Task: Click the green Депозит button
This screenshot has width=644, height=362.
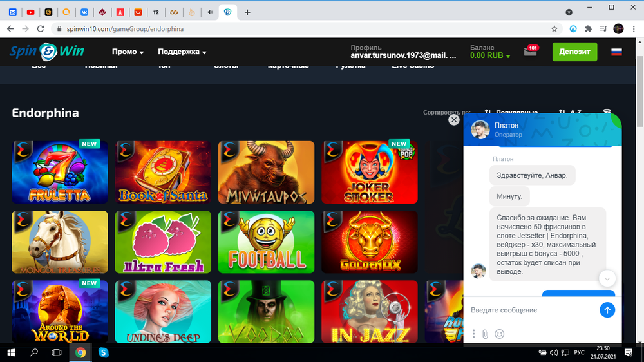Action: (x=574, y=52)
